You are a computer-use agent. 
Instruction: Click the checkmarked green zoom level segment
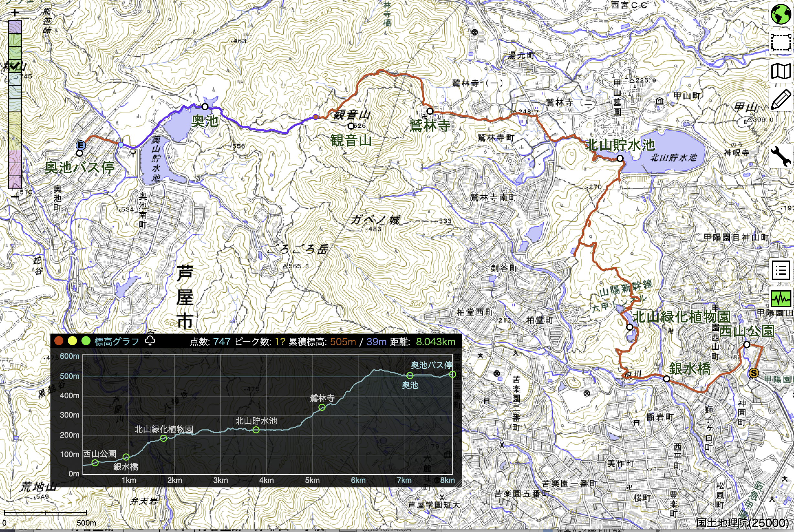pos(15,66)
